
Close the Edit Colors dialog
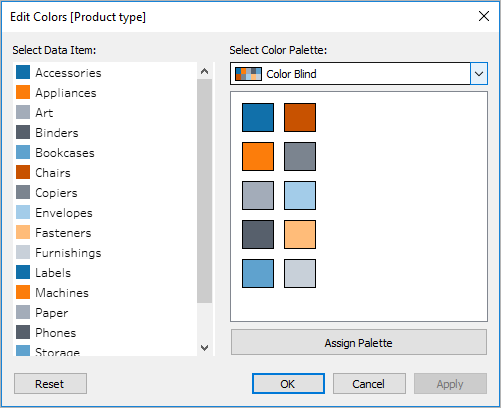pos(484,16)
